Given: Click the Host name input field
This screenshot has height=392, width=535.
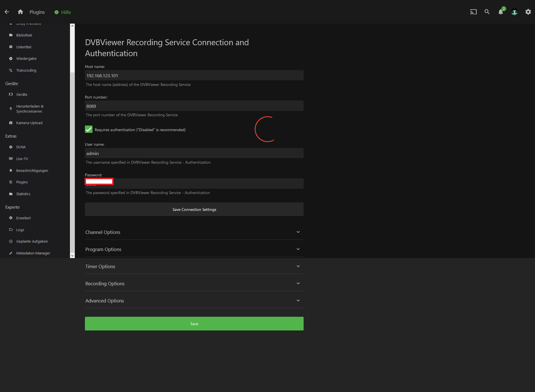Looking at the screenshot, I should (194, 75).
